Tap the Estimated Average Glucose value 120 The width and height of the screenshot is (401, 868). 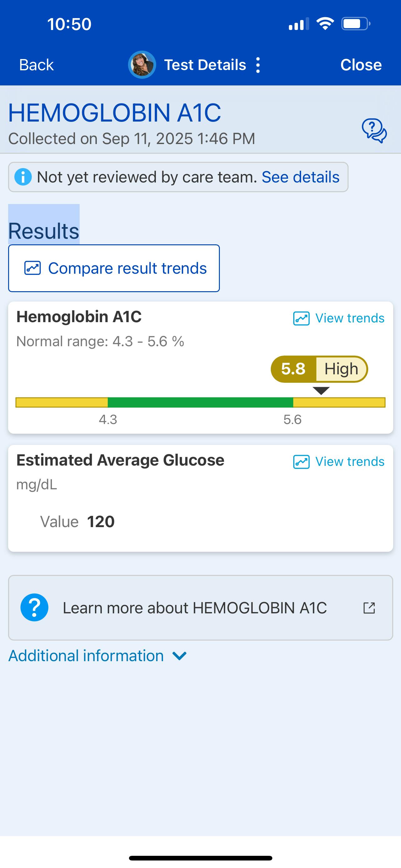click(101, 521)
